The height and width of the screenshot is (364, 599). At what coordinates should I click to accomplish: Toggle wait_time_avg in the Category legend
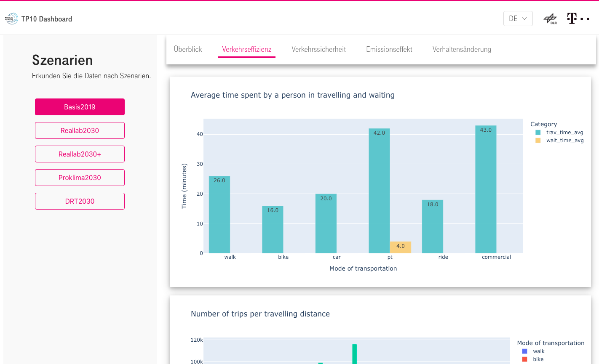coord(565,140)
